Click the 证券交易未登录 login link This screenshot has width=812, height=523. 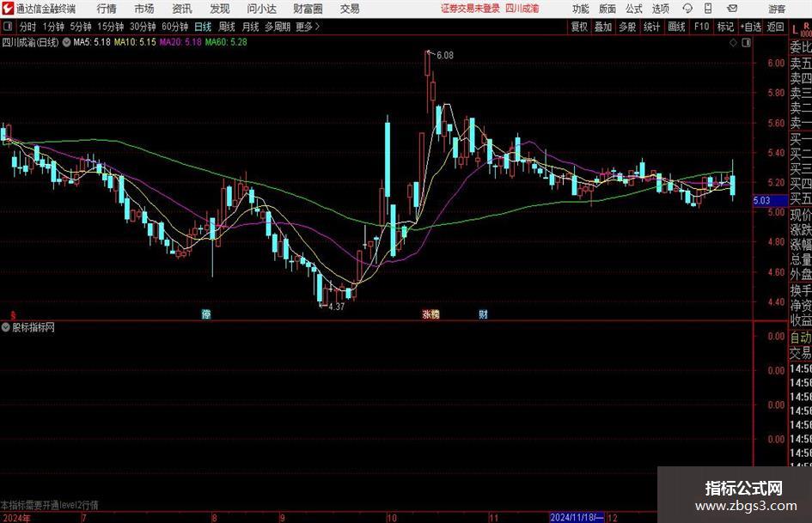coord(470,9)
